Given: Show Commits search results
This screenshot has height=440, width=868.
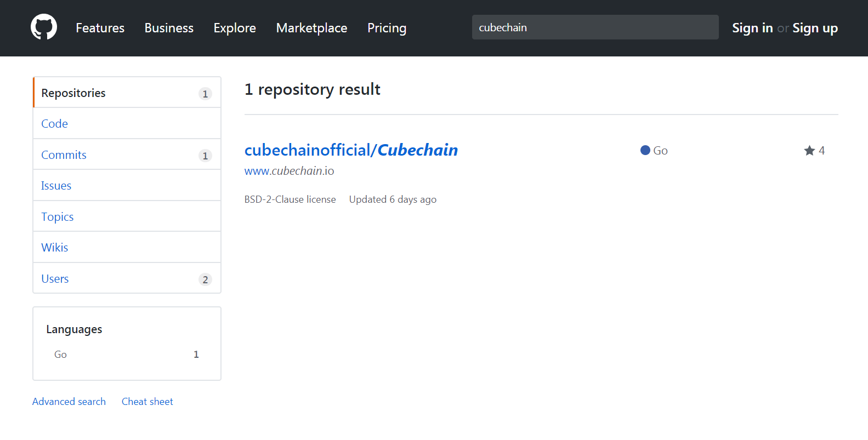Looking at the screenshot, I should coord(64,155).
